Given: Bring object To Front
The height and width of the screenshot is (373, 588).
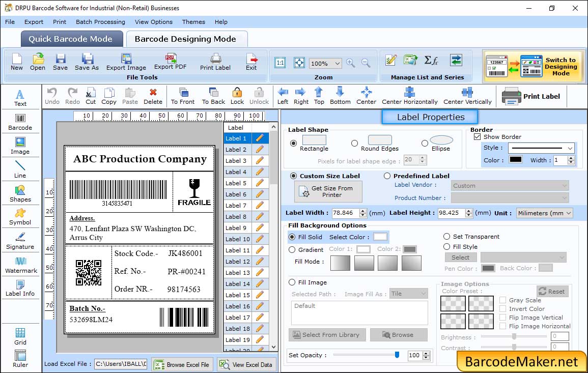Looking at the screenshot, I should (x=183, y=96).
